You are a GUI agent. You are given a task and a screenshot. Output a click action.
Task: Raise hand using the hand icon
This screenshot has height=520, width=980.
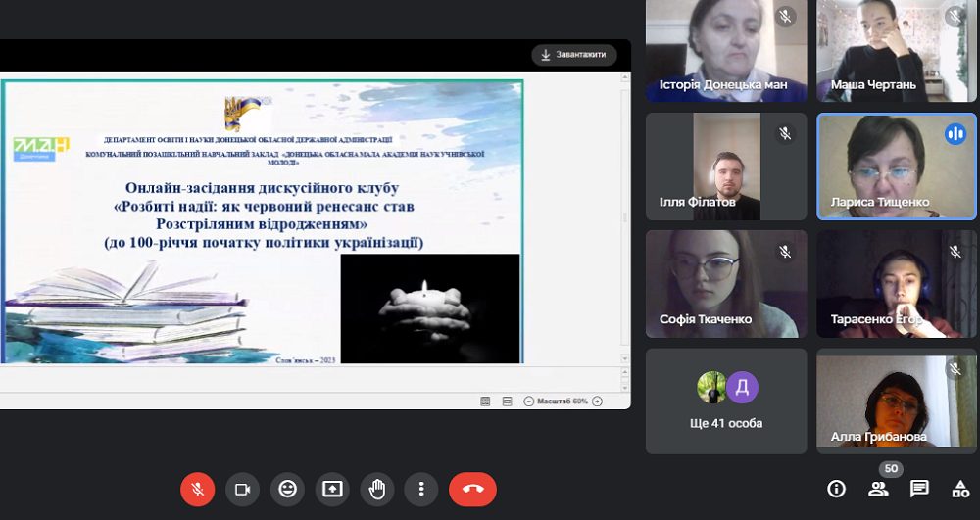tap(377, 490)
